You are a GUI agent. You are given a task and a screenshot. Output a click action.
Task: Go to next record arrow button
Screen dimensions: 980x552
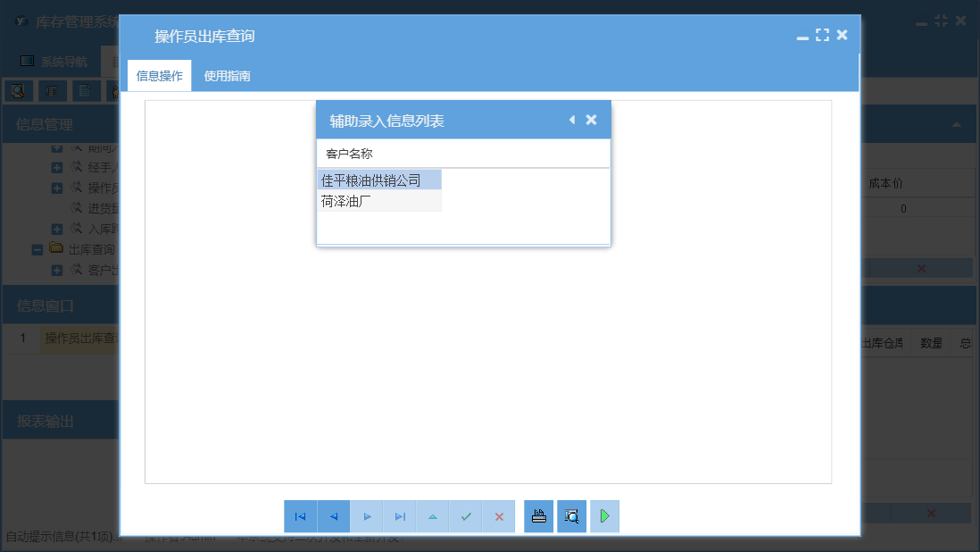coord(367,516)
